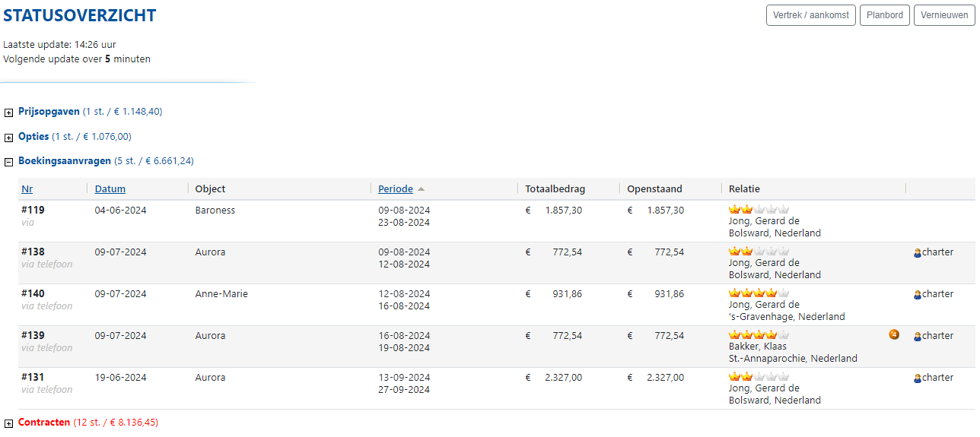The image size is (980, 437).
Task: Click the crown rating for booking #119
Action: (x=759, y=210)
